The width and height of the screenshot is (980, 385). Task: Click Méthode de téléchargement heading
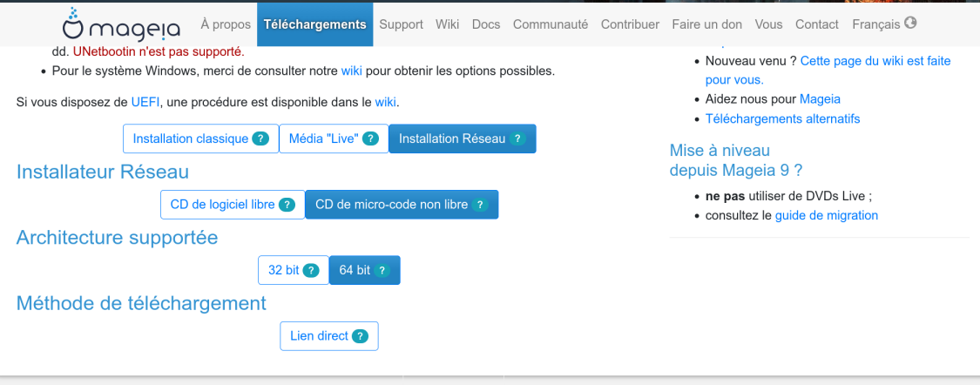click(x=141, y=303)
